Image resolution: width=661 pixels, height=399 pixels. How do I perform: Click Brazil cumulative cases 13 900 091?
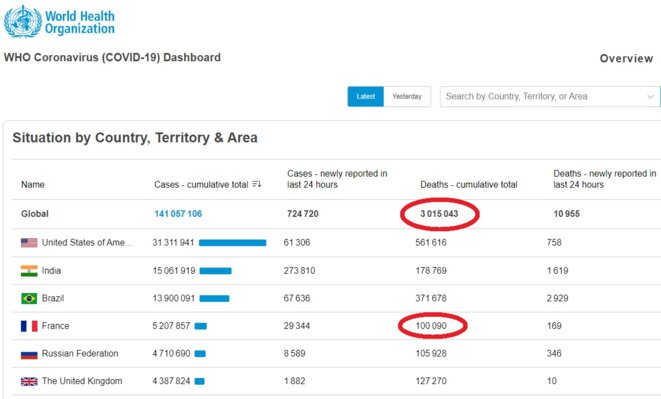coord(174,298)
